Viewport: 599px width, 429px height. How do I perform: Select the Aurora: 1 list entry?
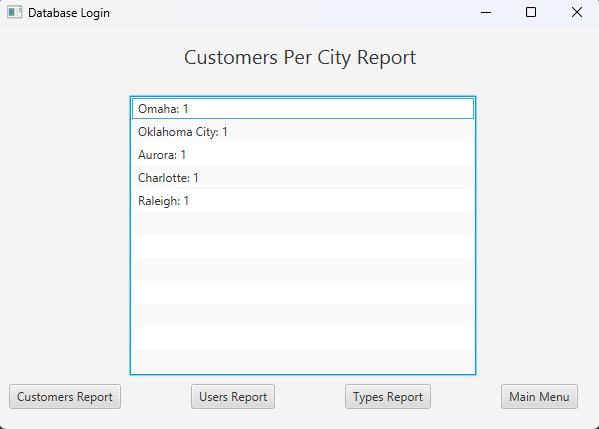[x=303, y=155]
